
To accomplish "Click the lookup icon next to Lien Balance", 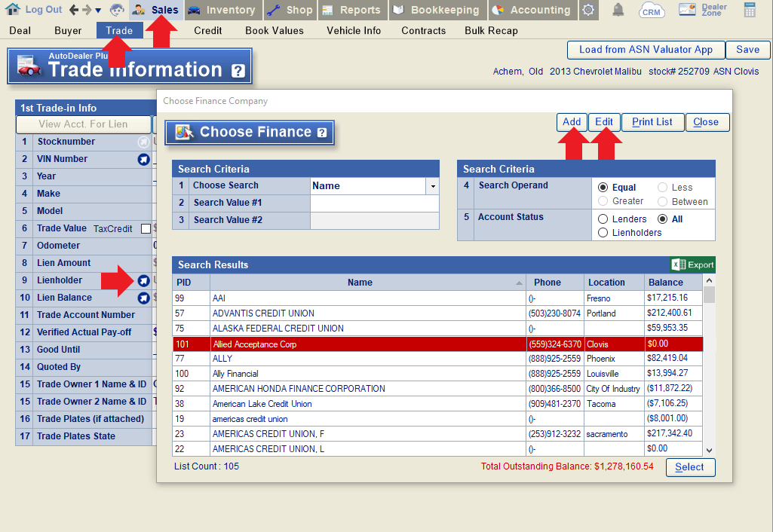I will pos(143,298).
